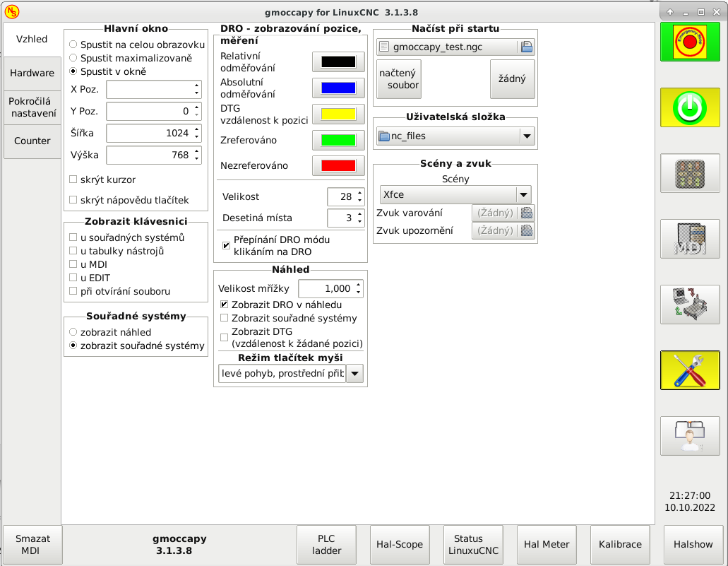Uncheck 'Zobrazit DRO v náhledu'
The height and width of the screenshot is (566, 728).
225,305
